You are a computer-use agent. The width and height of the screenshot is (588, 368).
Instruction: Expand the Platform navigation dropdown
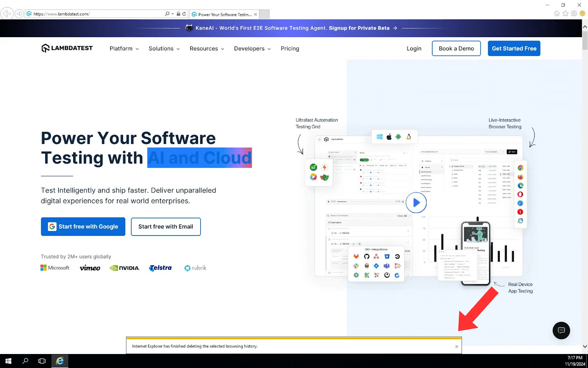pyautogui.click(x=124, y=49)
